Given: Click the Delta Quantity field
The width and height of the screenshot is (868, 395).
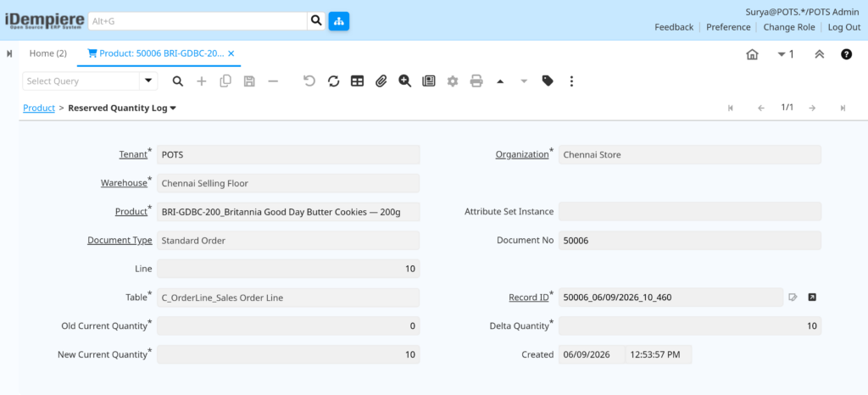Looking at the screenshot, I should pyautogui.click(x=690, y=325).
